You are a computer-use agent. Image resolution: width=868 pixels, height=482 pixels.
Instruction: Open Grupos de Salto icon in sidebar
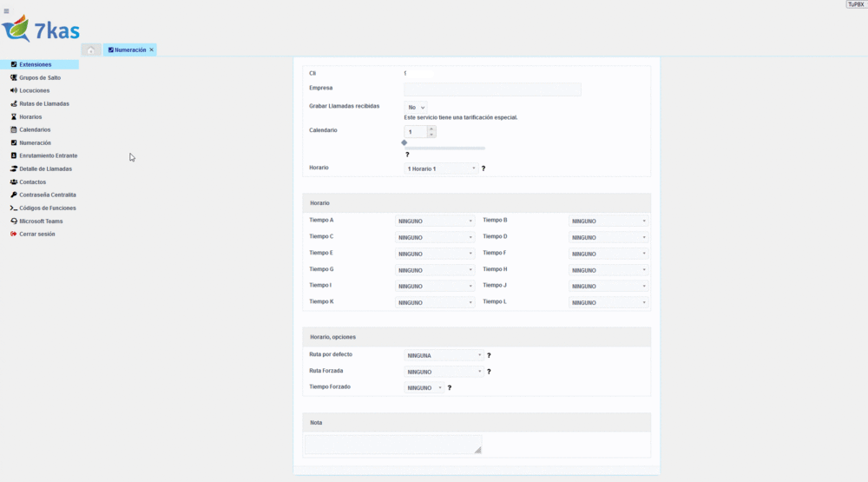pos(14,77)
